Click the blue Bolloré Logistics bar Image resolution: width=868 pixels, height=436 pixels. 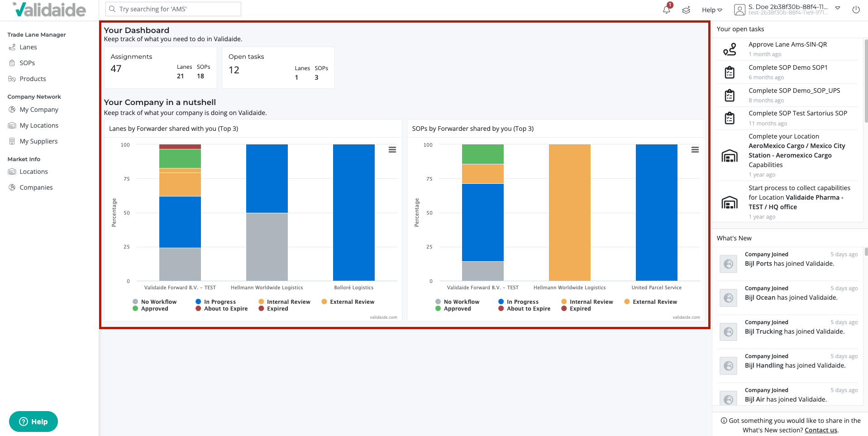354,212
